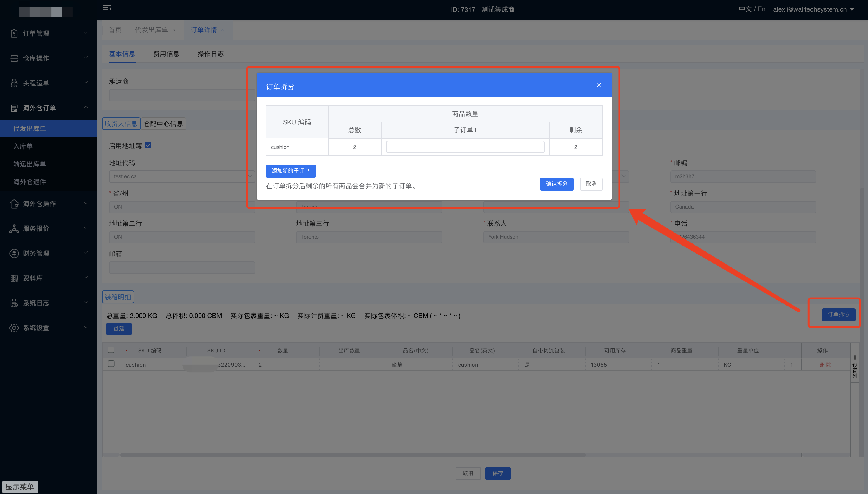This screenshot has height=494, width=868.
Task: Click the 服务报价 sidebar icon
Action: click(14, 229)
